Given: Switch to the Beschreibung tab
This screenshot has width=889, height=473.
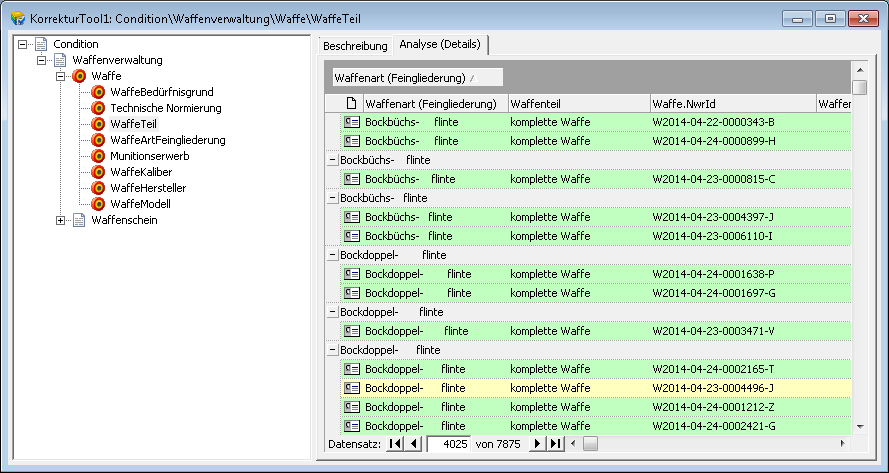Looking at the screenshot, I should [x=355, y=46].
